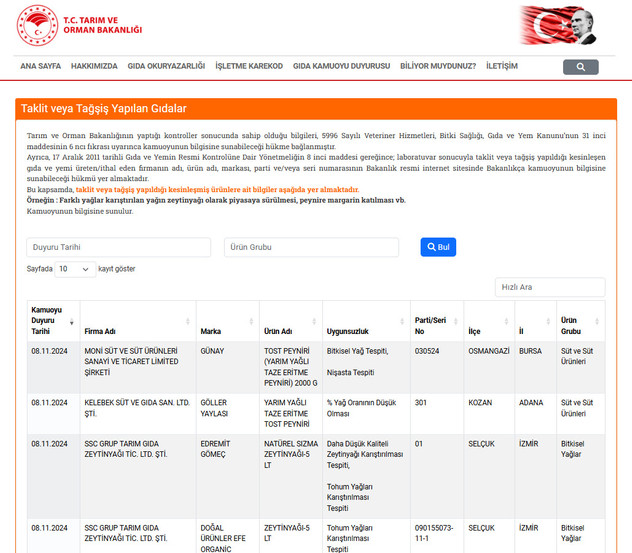Sort by Kamuoyu Duyuru Tarihi column arrows

click(x=71, y=321)
